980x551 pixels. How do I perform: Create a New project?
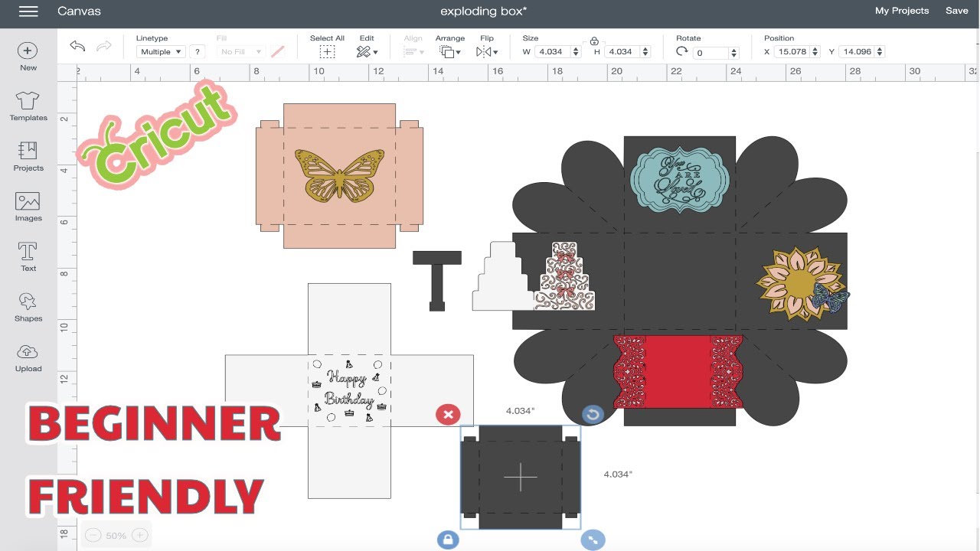point(28,57)
